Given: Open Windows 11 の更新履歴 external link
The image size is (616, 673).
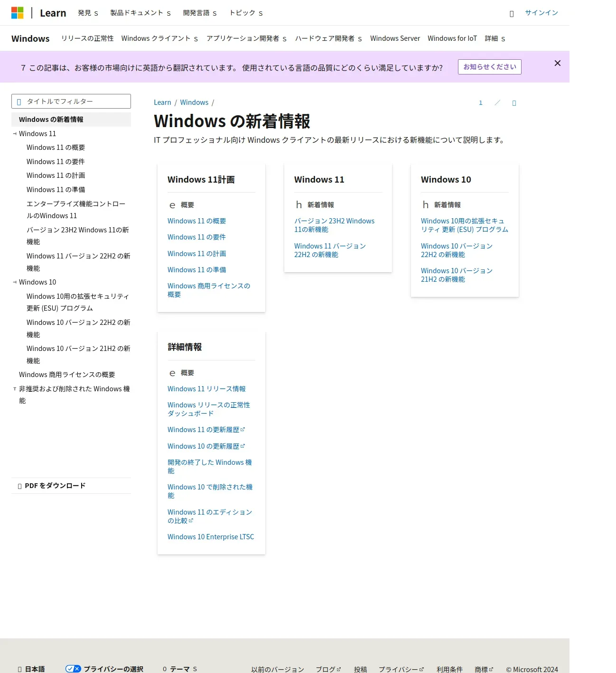Looking at the screenshot, I should coord(206,430).
